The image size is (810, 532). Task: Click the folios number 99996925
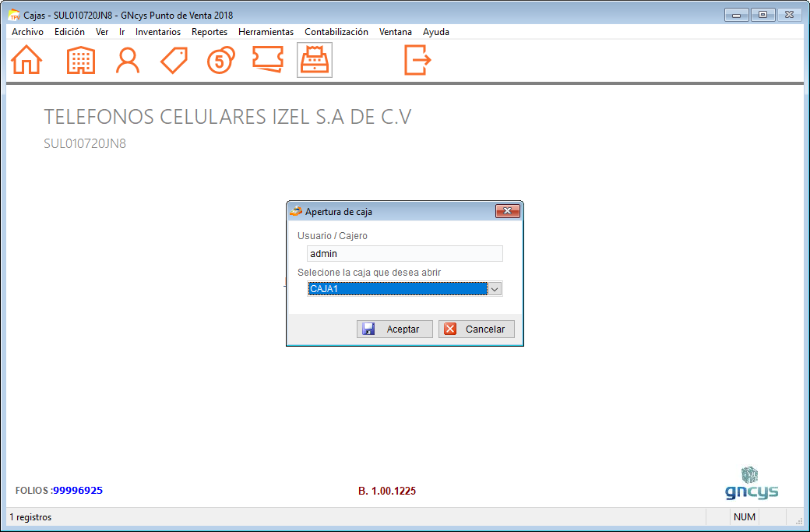click(x=78, y=490)
